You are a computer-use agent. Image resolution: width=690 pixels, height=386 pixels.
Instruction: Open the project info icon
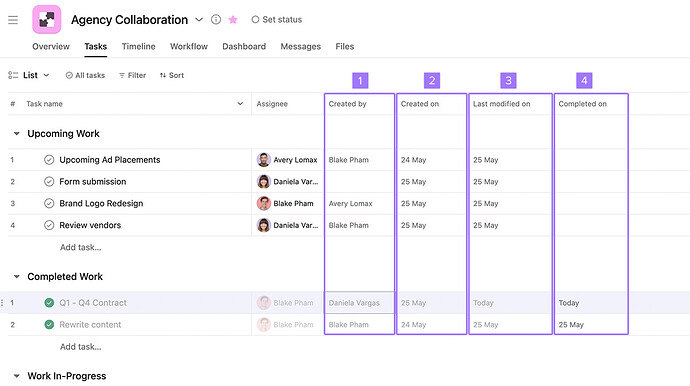click(216, 19)
